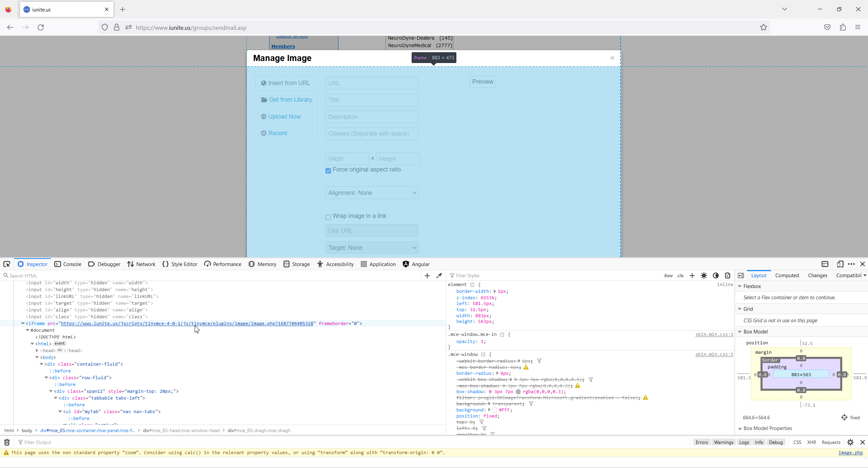Click the trash icon to clear console
This screenshot has width=868, height=468.
(x=7, y=442)
